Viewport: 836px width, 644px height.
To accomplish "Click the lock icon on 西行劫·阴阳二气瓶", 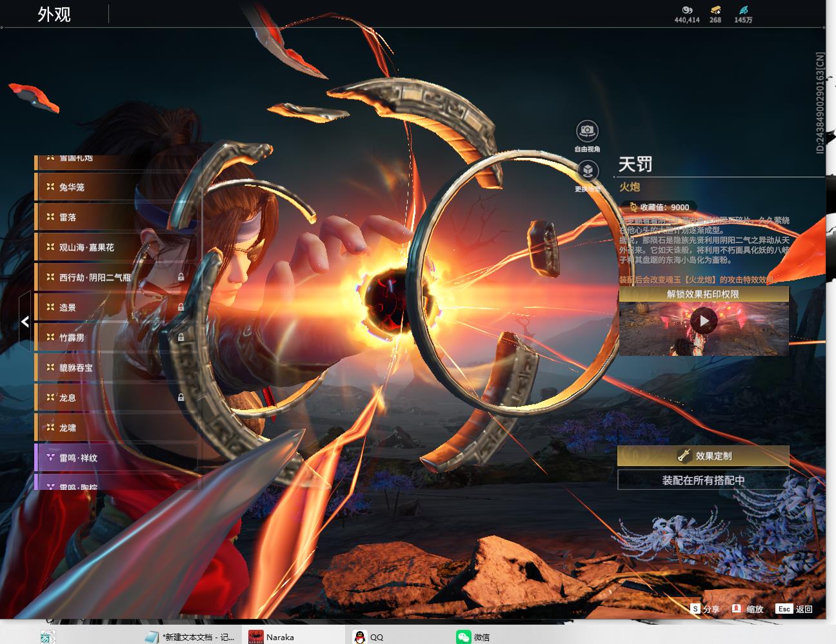I will pos(181,277).
